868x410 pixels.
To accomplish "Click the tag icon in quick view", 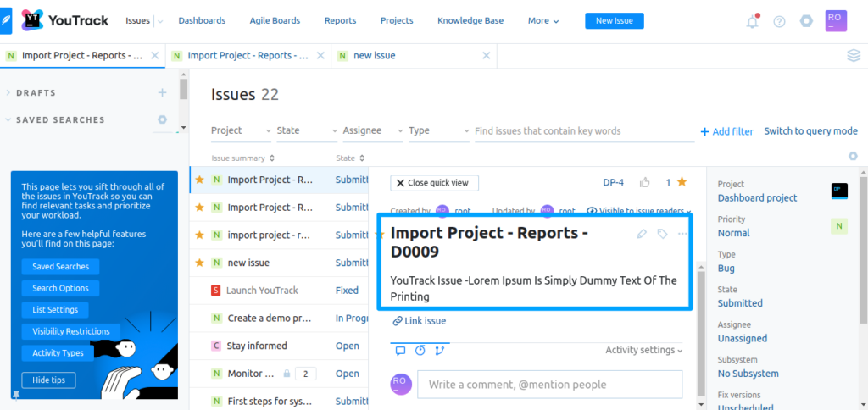I will coord(662,234).
